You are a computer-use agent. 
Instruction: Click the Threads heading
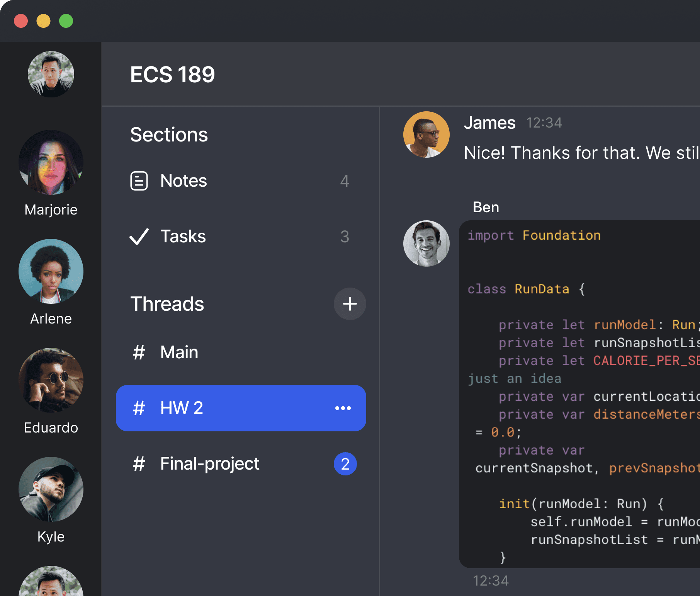coord(167,304)
